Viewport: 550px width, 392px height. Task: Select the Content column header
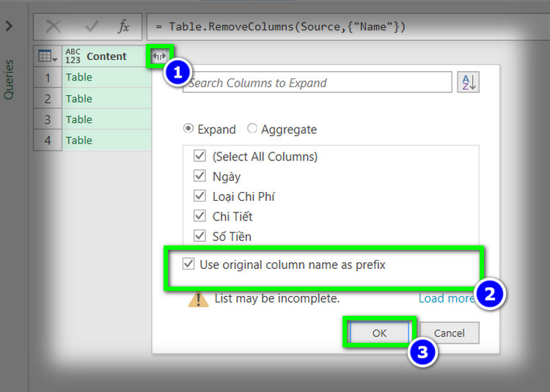point(106,56)
